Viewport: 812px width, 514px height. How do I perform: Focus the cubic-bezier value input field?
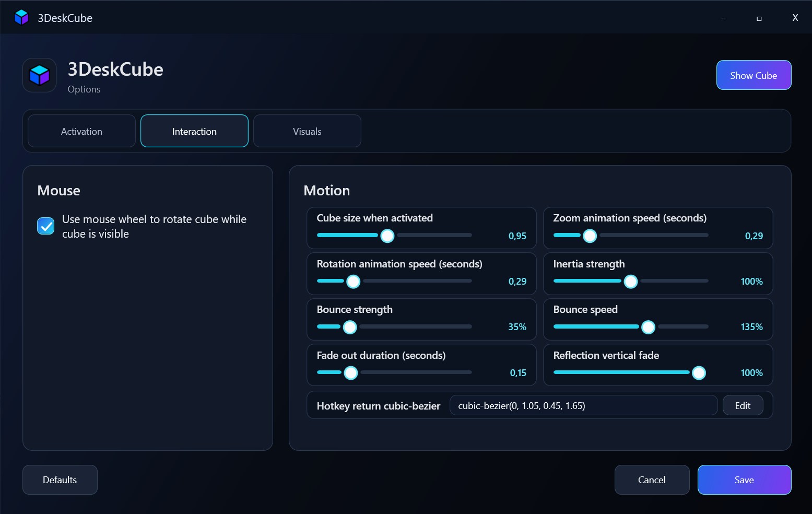[583, 405]
